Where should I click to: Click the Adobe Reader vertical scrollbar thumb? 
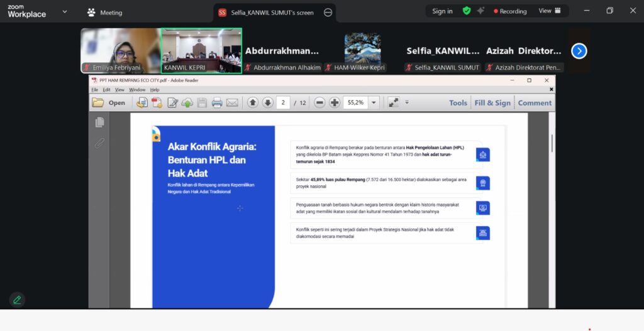[x=552, y=144]
